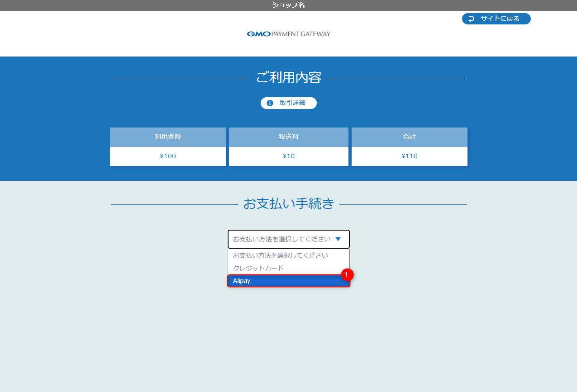
Task: Click the 利用金額 column header
Action: [x=167, y=137]
